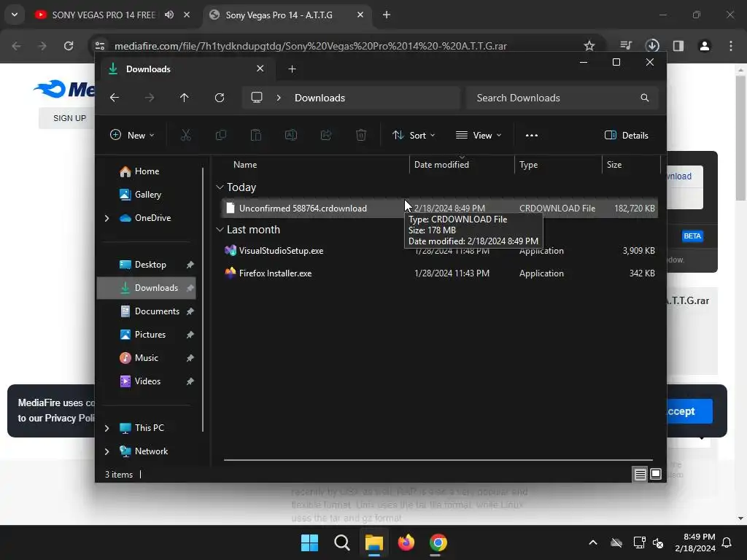Open Chrome media control icon
This screenshot has height=560, width=747.
626,46
